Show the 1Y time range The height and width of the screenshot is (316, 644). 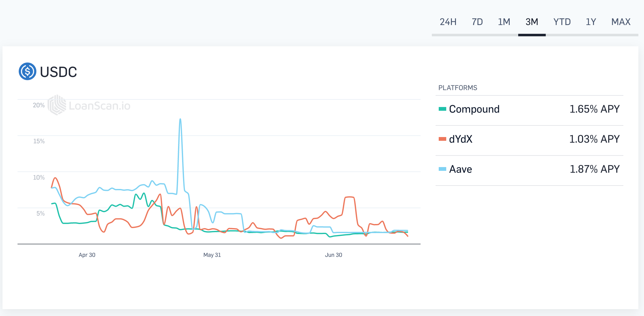[591, 22]
